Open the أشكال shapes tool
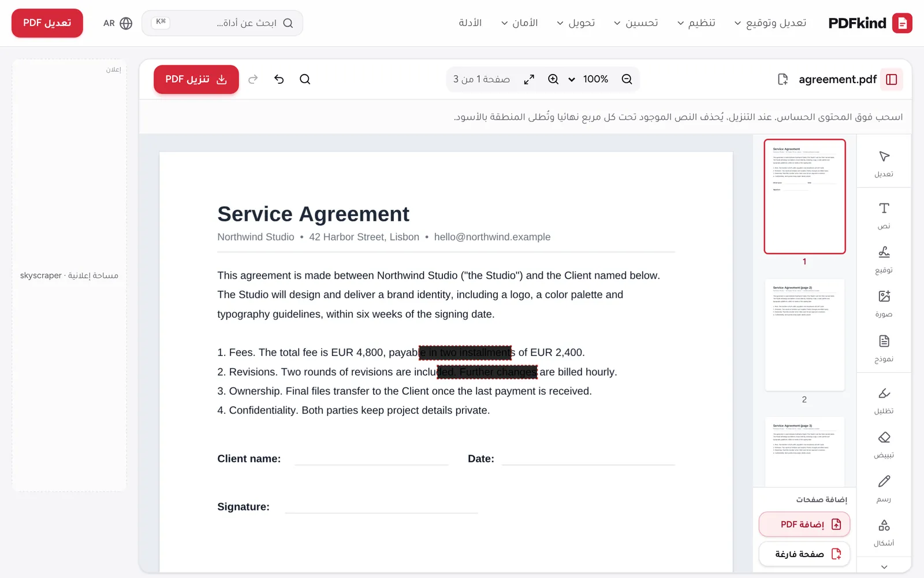924x578 pixels. point(884,533)
